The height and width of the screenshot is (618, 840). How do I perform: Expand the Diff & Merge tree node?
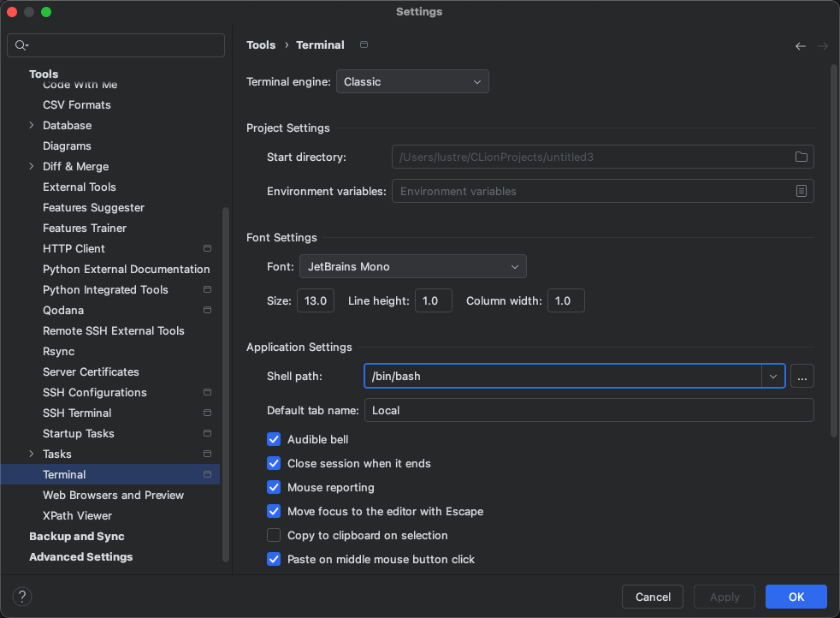[31, 166]
